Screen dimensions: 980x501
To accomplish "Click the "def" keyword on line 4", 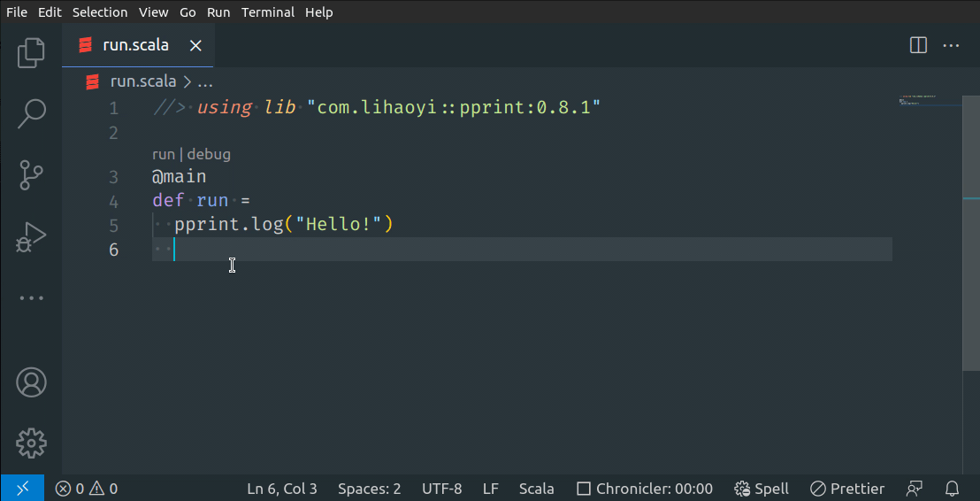I will tap(168, 202).
